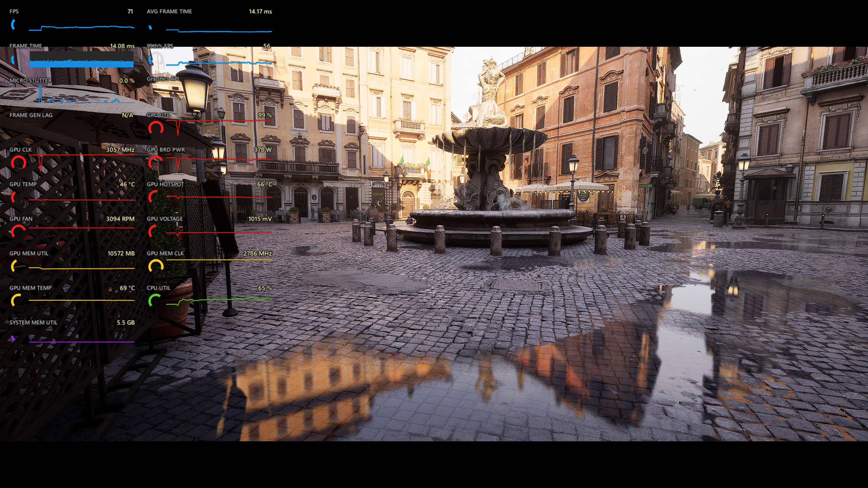Click the FRAME GEN LAG label
This screenshot has height=488, width=868.
31,115
